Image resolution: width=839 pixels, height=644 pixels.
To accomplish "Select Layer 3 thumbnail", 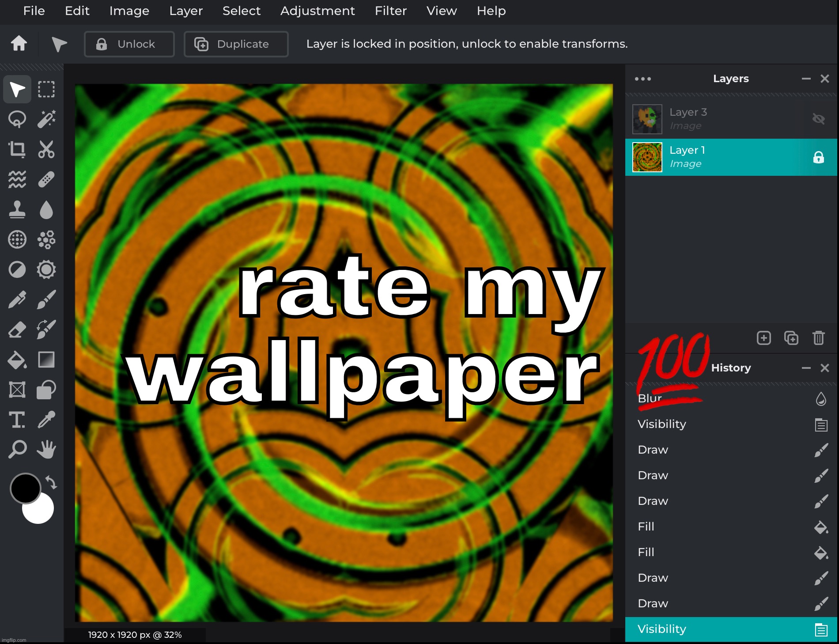I will pos(647,119).
